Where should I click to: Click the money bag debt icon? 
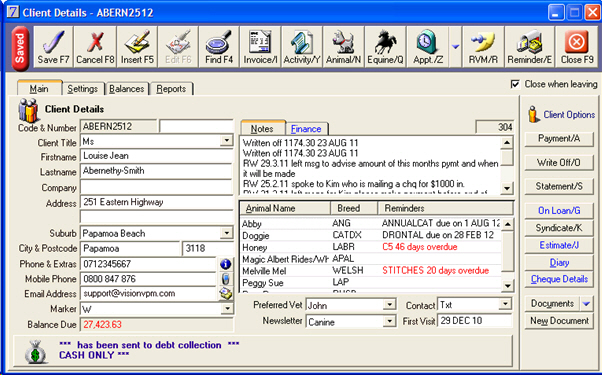coord(35,352)
